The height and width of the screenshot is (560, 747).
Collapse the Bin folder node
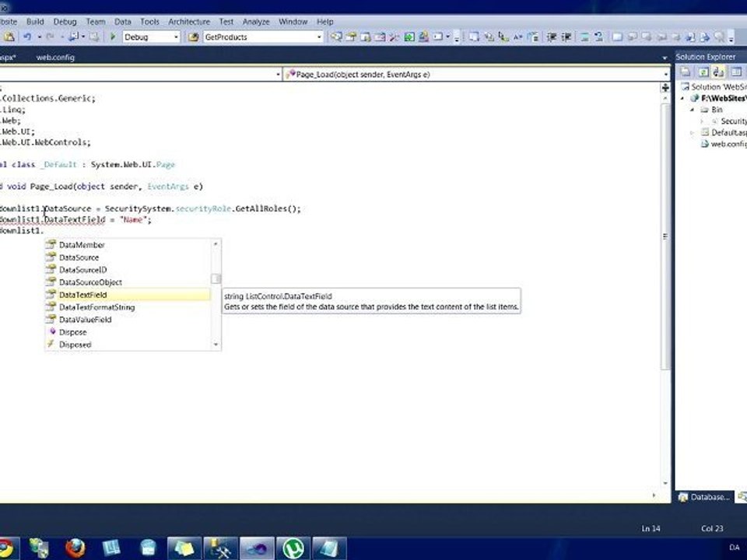[x=693, y=110]
